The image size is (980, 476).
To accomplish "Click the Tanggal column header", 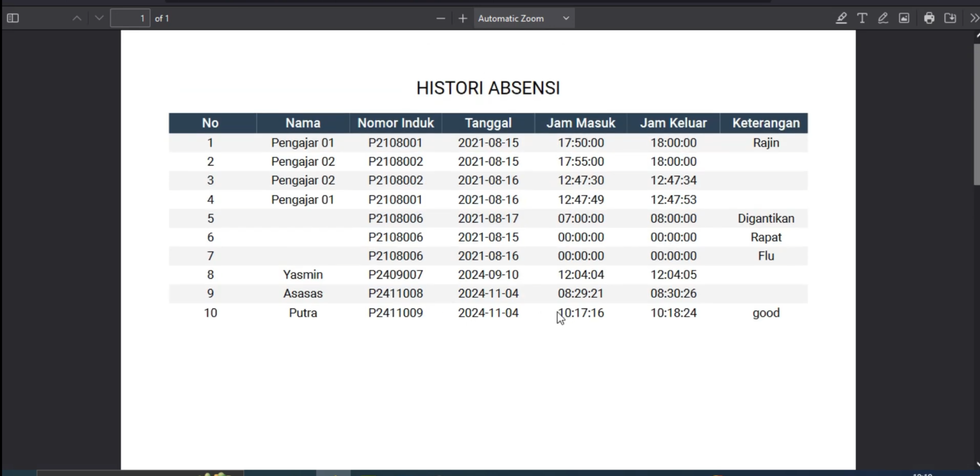I will coord(488,123).
